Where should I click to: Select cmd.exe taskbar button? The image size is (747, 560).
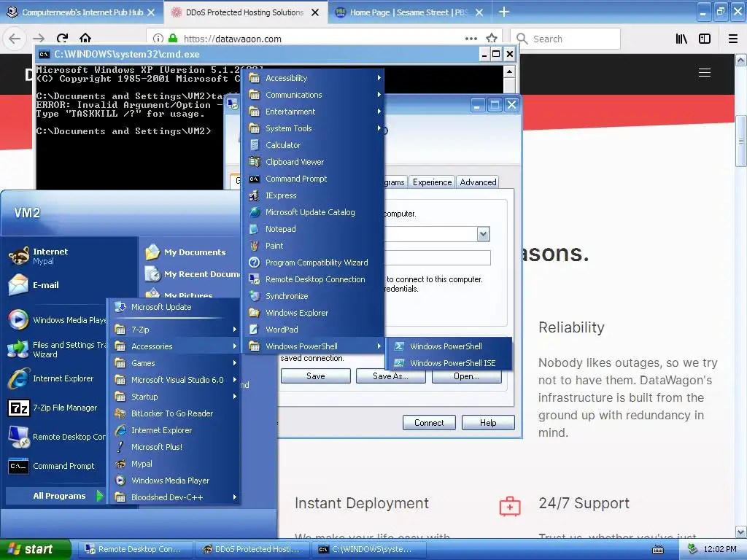pyautogui.click(x=369, y=550)
